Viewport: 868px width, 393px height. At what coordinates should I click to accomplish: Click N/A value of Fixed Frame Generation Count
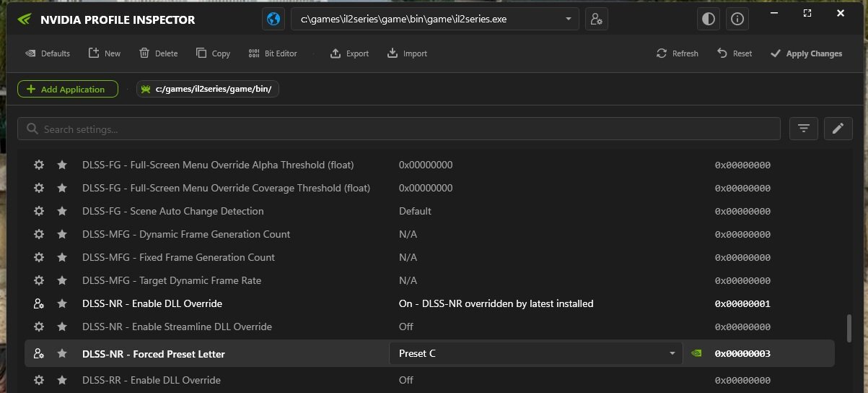tap(408, 257)
